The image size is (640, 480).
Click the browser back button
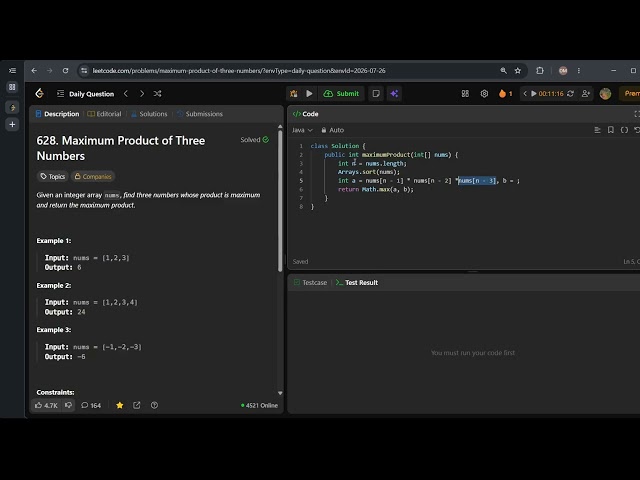34,71
